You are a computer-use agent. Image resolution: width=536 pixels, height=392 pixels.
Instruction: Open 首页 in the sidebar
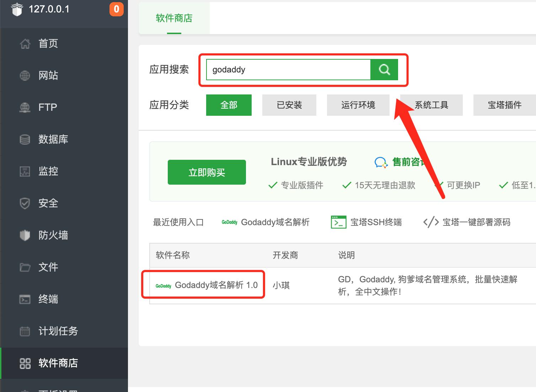click(64, 44)
